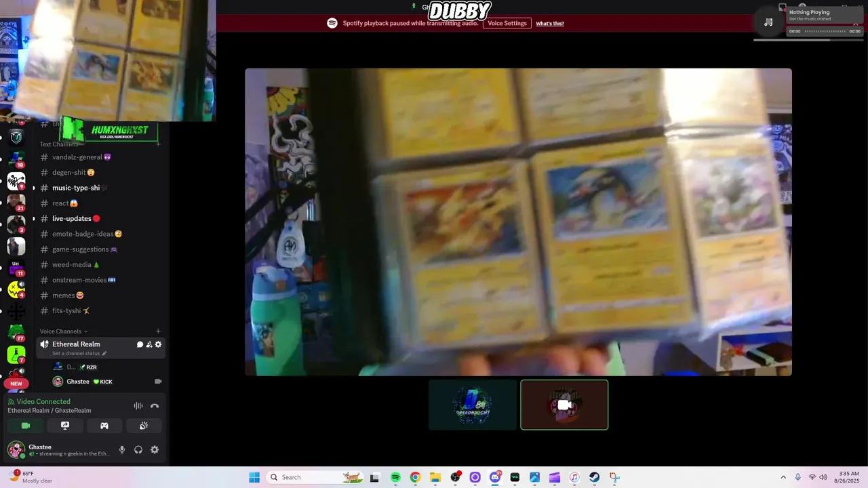Disconnect from voice with hang-up icon

pos(155,406)
